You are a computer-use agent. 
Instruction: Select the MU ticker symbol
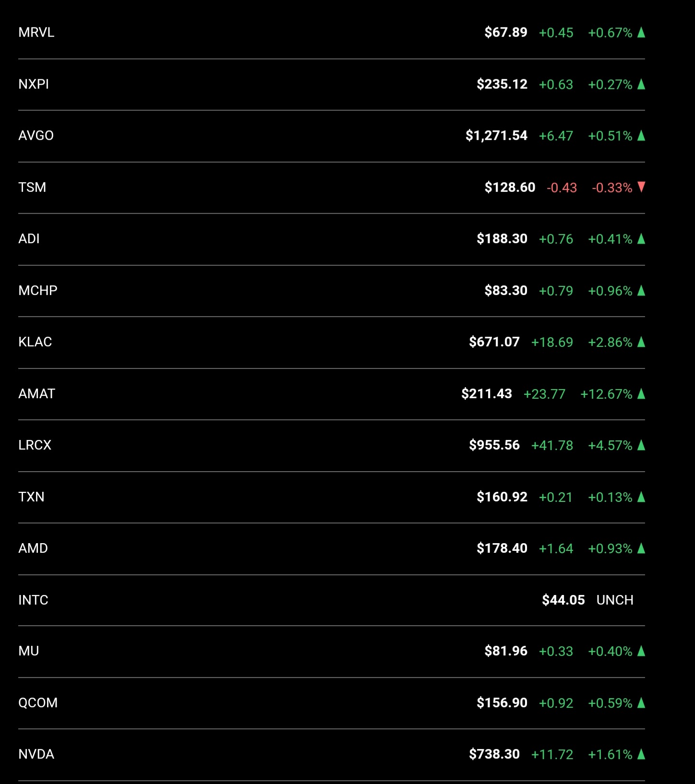[29, 651]
